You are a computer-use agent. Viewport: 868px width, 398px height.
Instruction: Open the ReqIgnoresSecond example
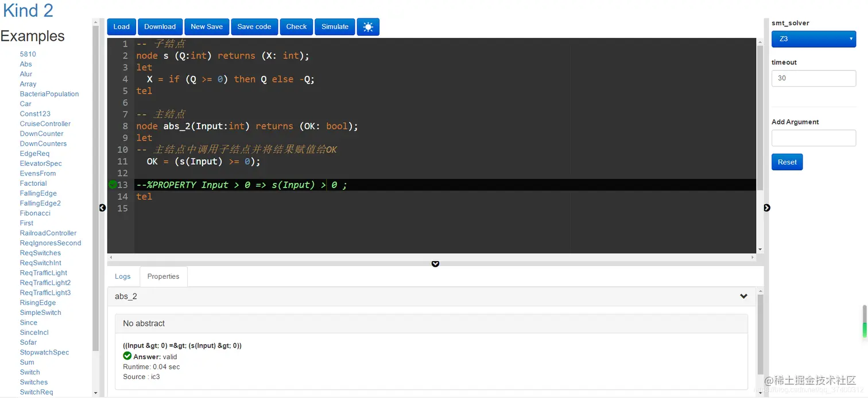pyautogui.click(x=51, y=243)
